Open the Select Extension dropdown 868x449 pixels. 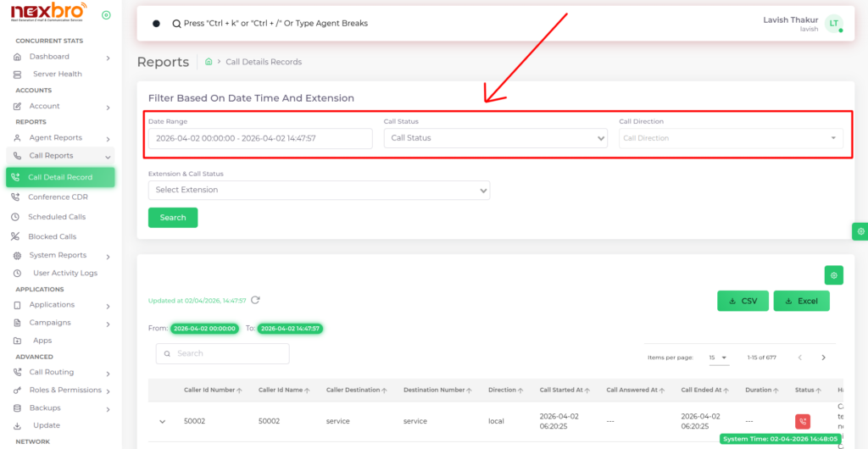(x=319, y=190)
